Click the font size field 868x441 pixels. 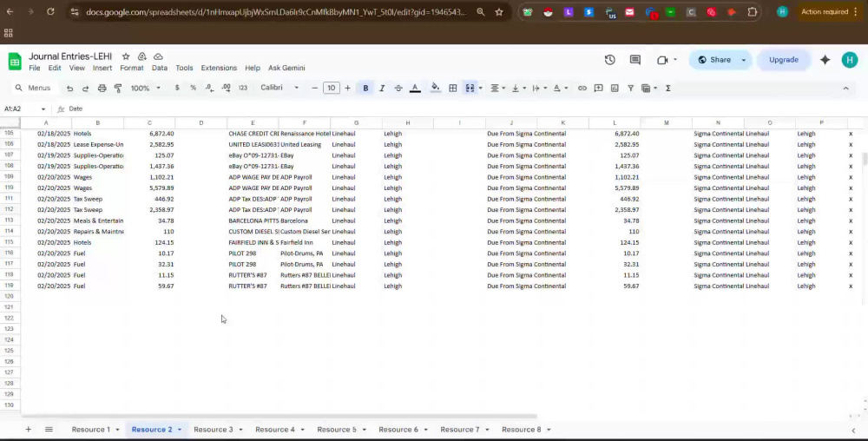(331, 88)
